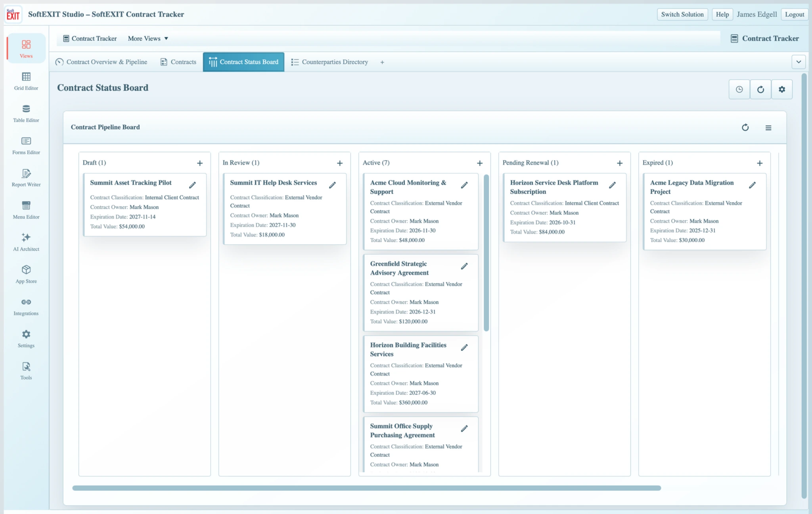Image resolution: width=812 pixels, height=514 pixels.
Task: Log out using the Logout button
Action: 795,14
